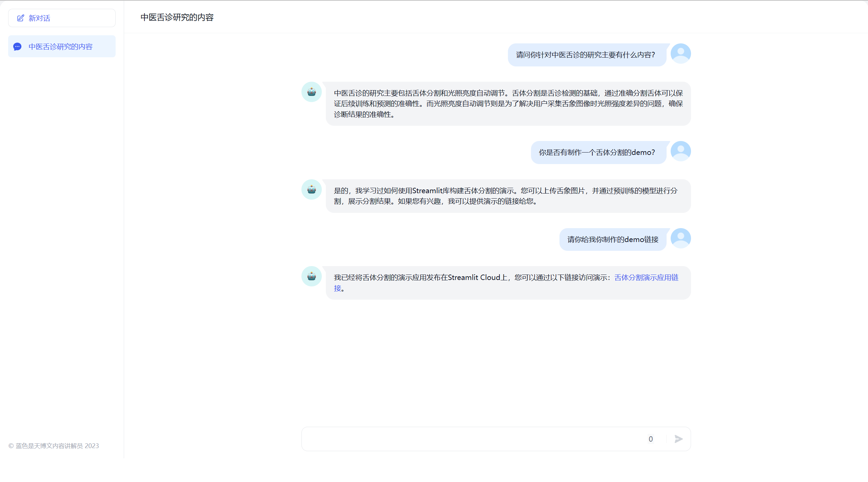Click the third user avatar icon
The height and width of the screenshot is (482, 868).
680,238
